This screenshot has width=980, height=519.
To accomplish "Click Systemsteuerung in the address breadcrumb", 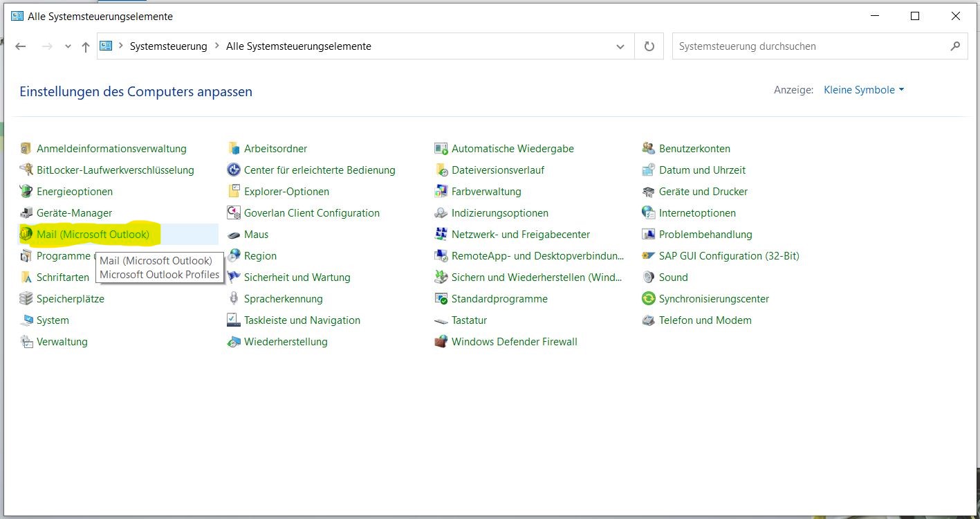I will (168, 46).
